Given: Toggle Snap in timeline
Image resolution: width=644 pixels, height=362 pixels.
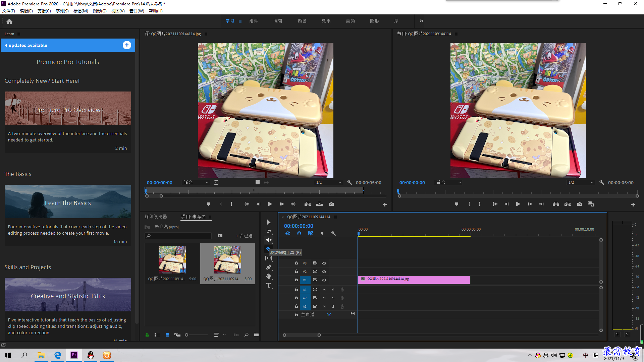Looking at the screenshot, I should pos(299,233).
